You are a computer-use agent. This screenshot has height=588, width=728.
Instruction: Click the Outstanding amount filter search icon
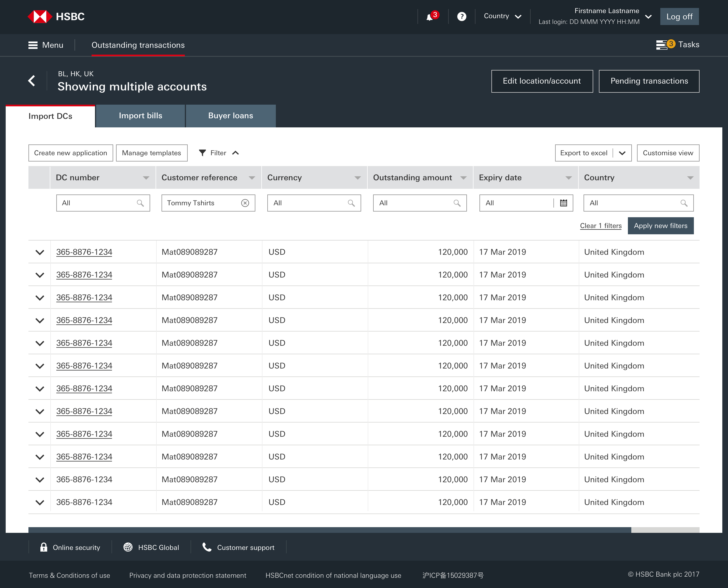pyautogui.click(x=457, y=203)
